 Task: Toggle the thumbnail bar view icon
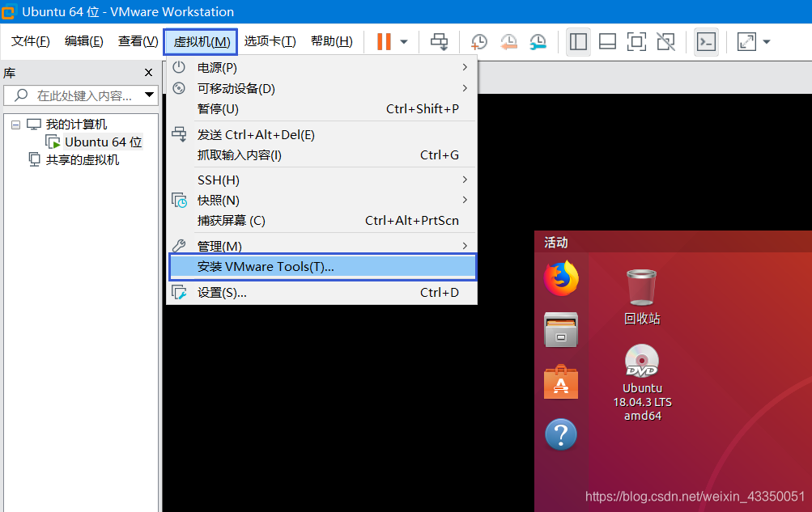[x=607, y=42]
